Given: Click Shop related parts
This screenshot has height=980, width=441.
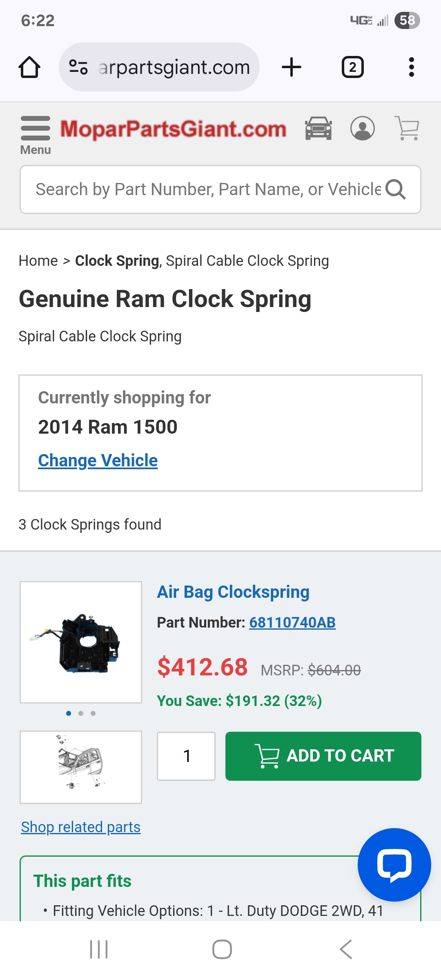Looking at the screenshot, I should point(80,826).
